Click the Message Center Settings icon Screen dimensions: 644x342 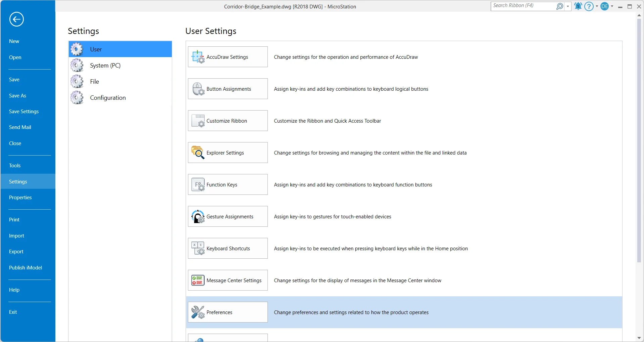coord(198,281)
